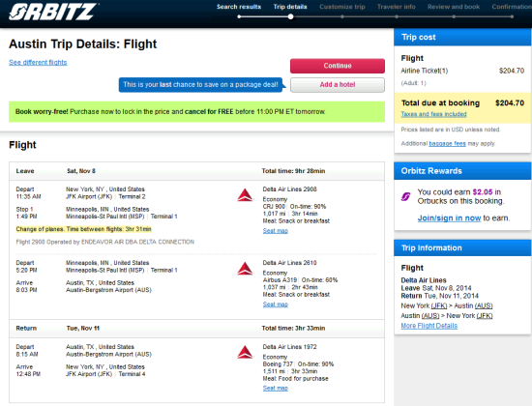Go to the Search results step

coord(239,7)
